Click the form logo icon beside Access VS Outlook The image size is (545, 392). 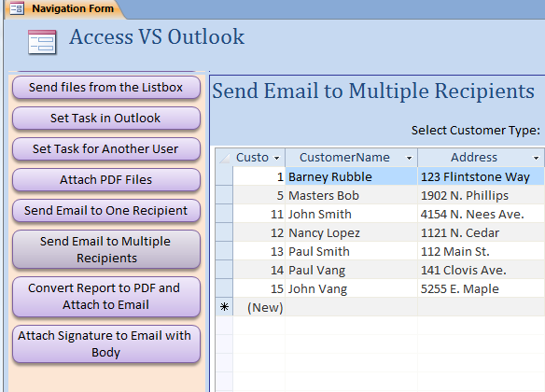tap(42, 42)
